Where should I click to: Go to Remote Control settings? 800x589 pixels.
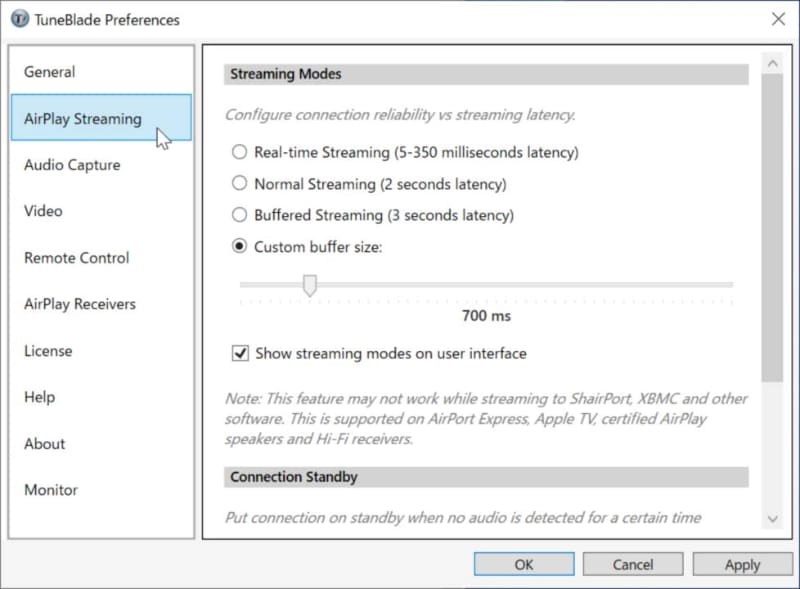[x=101, y=258]
